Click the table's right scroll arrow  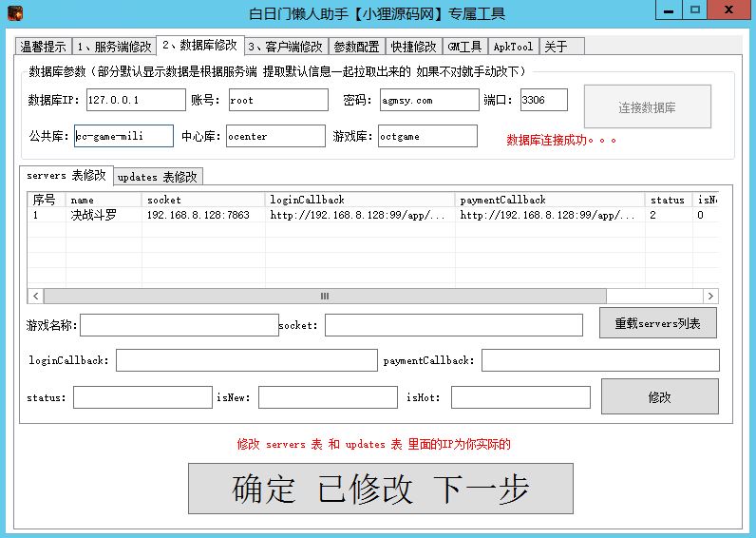711,297
